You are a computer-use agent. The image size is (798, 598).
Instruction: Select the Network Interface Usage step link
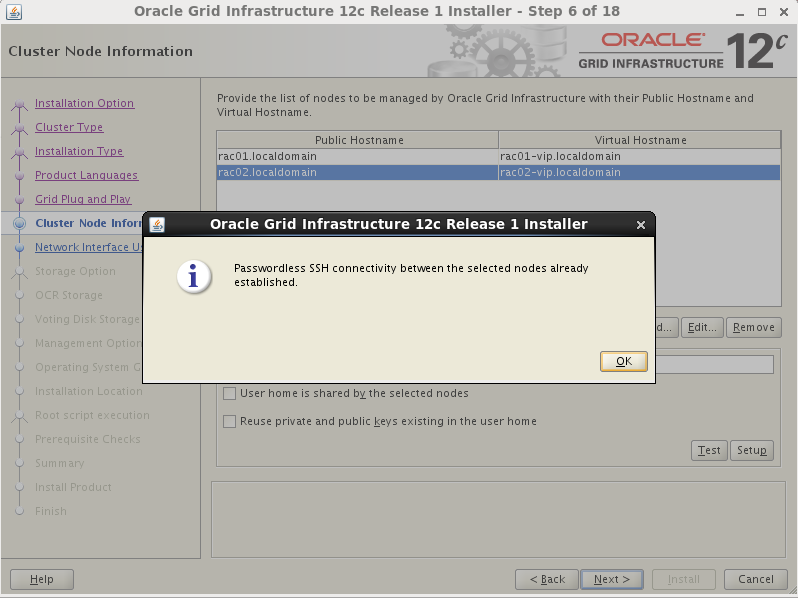pyautogui.click(x=89, y=247)
